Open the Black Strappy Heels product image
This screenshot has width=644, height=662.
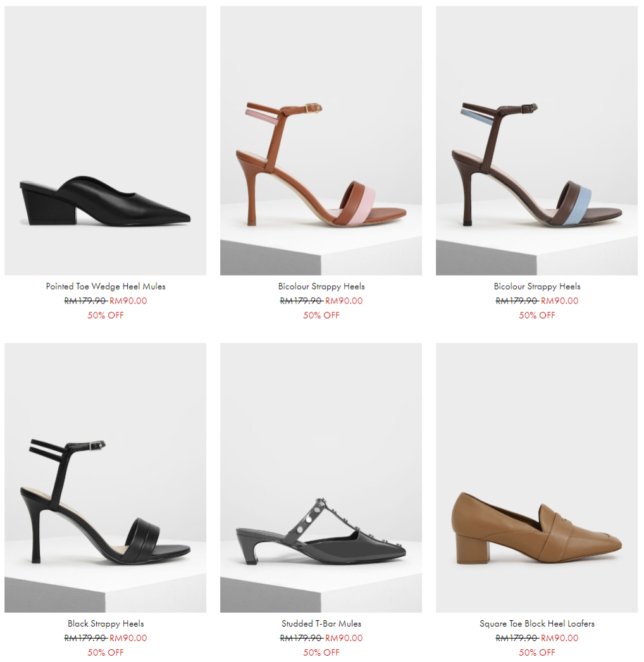(x=106, y=477)
